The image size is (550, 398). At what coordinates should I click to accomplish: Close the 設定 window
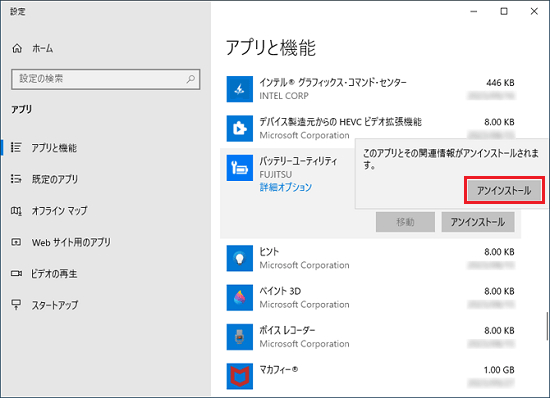click(534, 11)
